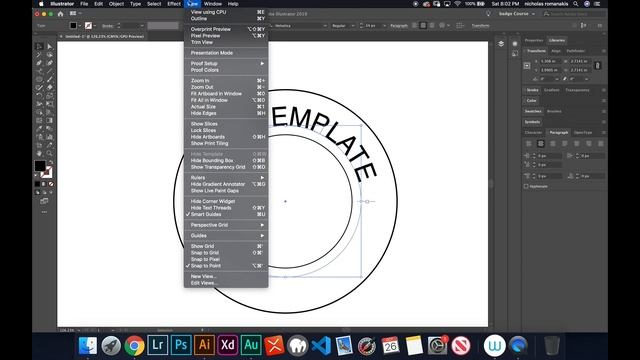640x360 pixels.
Task: Open Adobe Audition from the Dock
Action: pos(251,345)
